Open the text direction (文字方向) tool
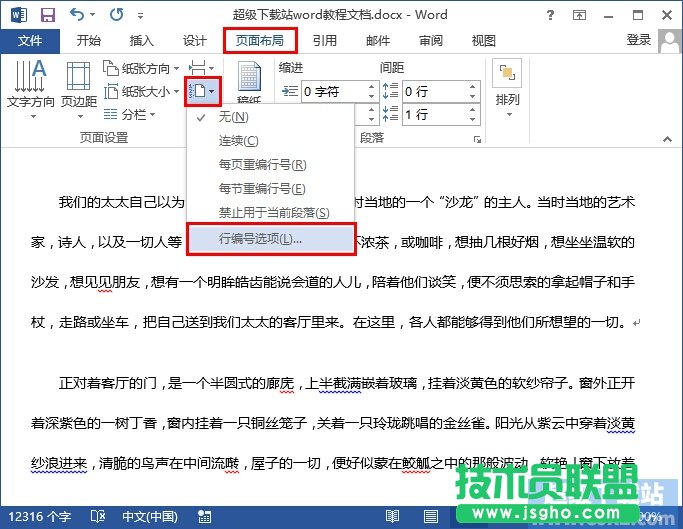 coord(30,84)
